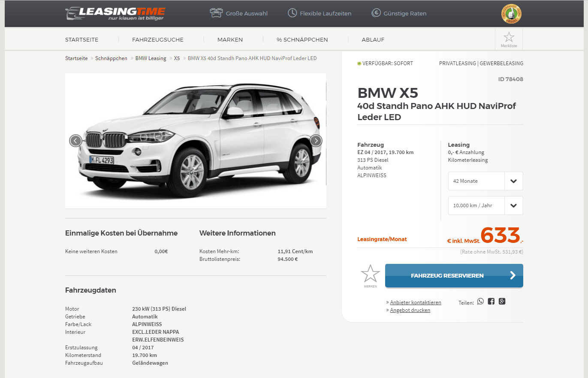Click the Leasingrate/Monat label
The image size is (588, 378).
point(382,239)
